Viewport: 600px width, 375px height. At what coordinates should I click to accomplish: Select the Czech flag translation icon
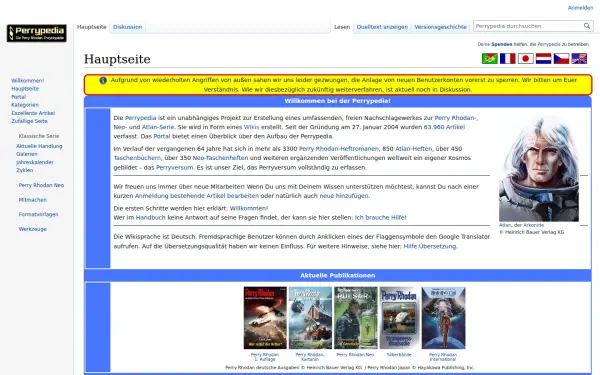(x=561, y=59)
